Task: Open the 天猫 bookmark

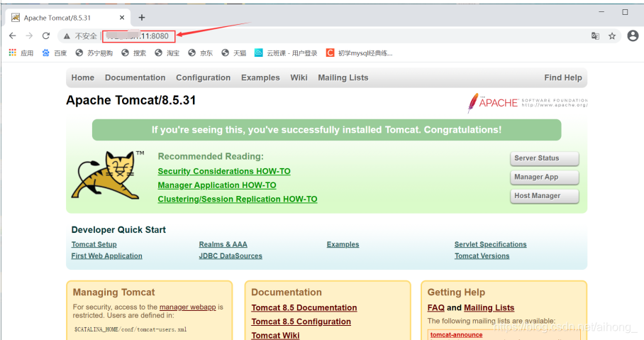Action: coord(233,53)
